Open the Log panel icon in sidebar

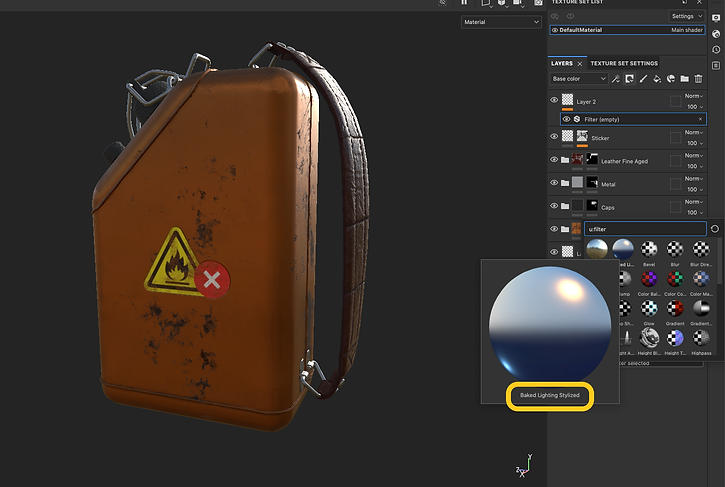[x=716, y=65]
